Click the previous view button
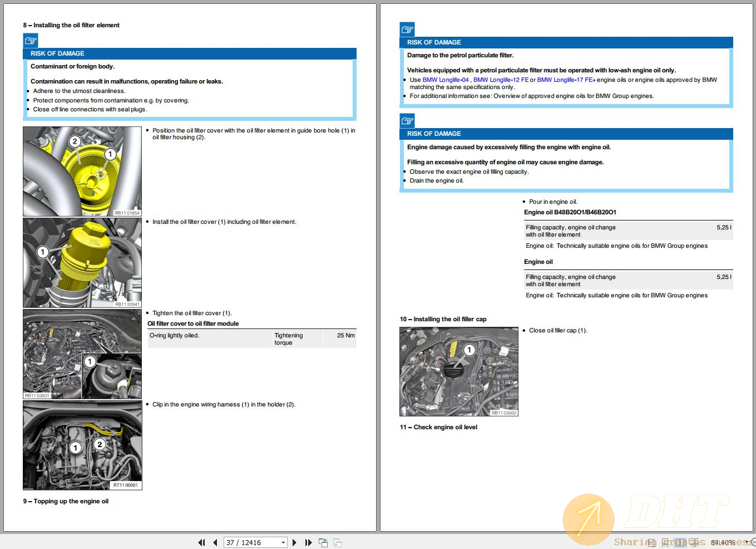 point(323,542)
